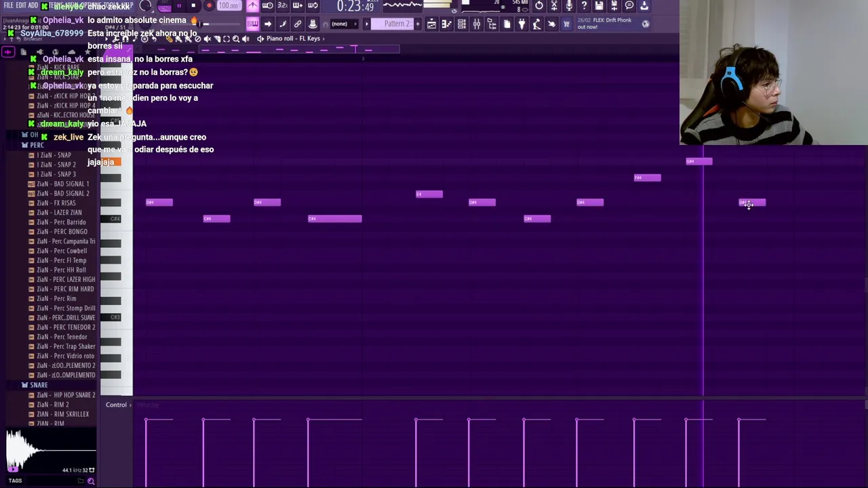
Task: Toggle Song/Pattern mode switch
Action: coord(165,7)
